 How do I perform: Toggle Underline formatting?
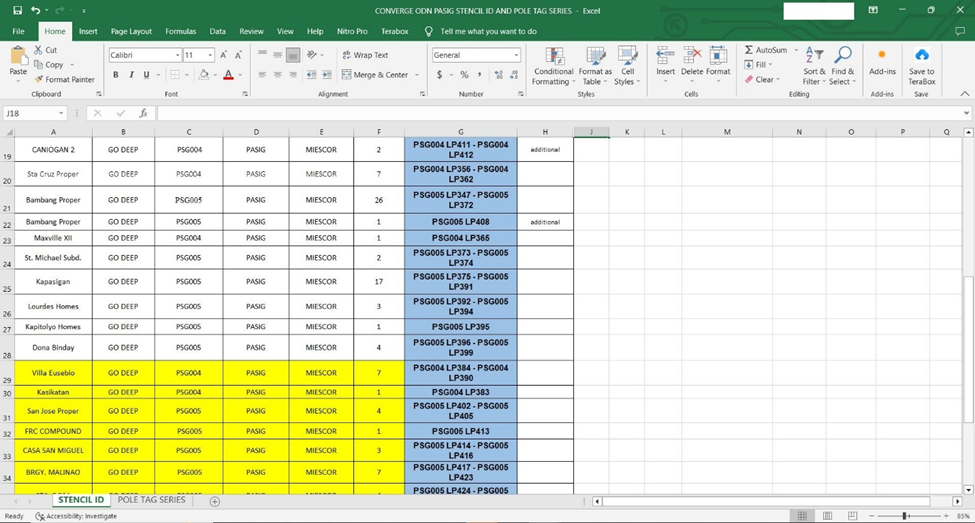[x=147, y=75]
